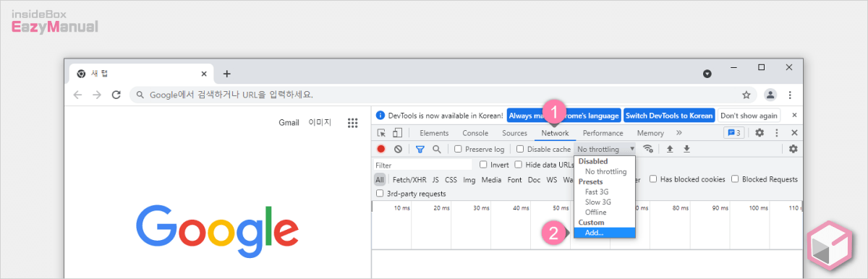Click Switch DevTools to Korean button
The height and width of the screenshot is (279, 868).
669,116
